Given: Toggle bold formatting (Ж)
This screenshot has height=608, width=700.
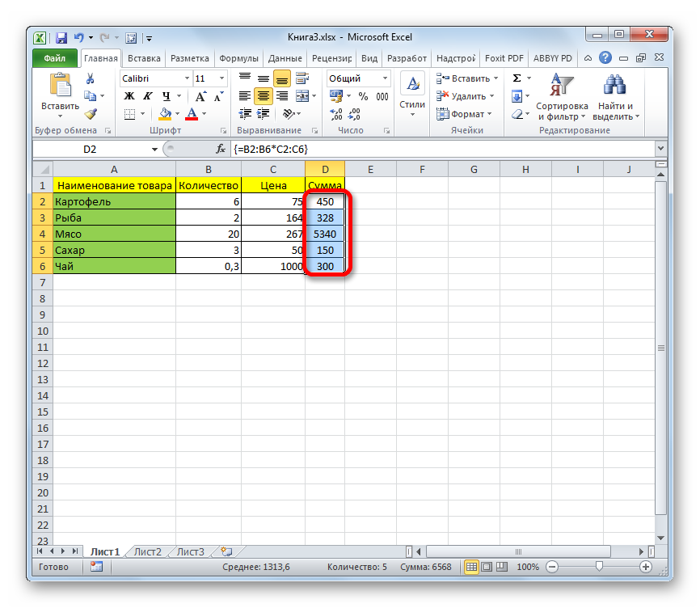Looking at the screenshot, I should click(x=129, y=96).
